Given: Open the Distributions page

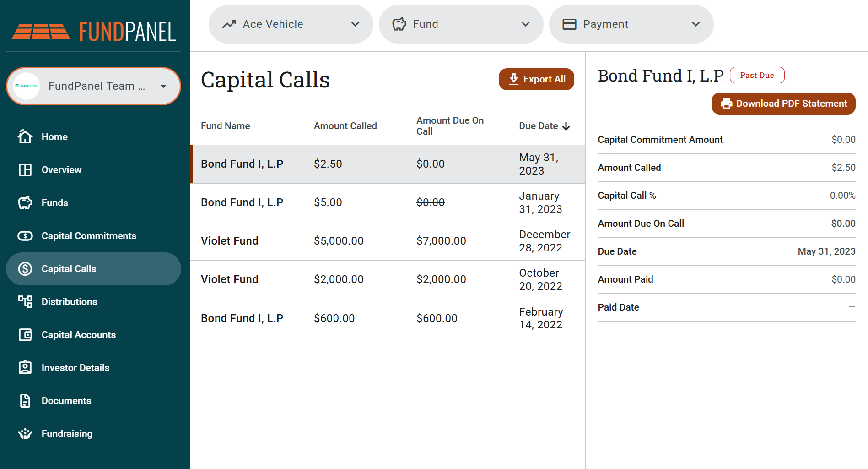Looking at the screenshot, I should point(93,302).
